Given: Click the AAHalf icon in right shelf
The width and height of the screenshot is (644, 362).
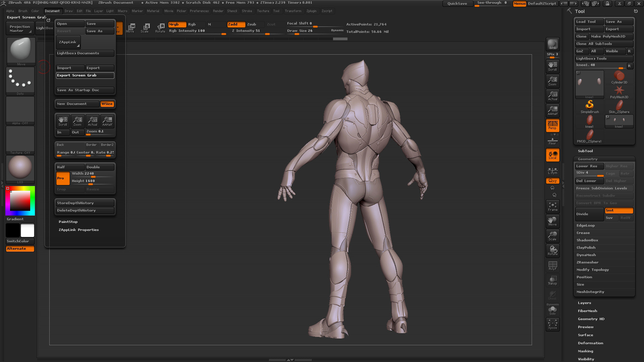Looking at the screenshot, I should pyautogui.click(x=552, y=110).
